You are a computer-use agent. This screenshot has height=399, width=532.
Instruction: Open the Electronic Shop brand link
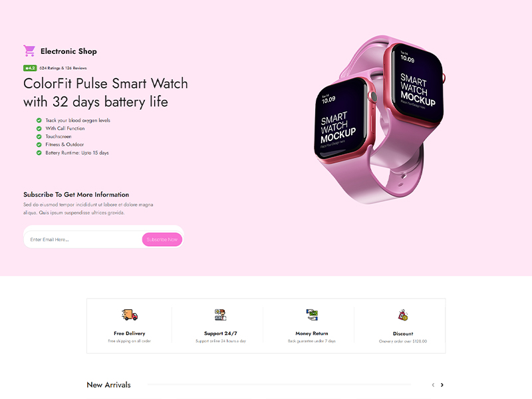pyautogui.click(x=68, y=51)
